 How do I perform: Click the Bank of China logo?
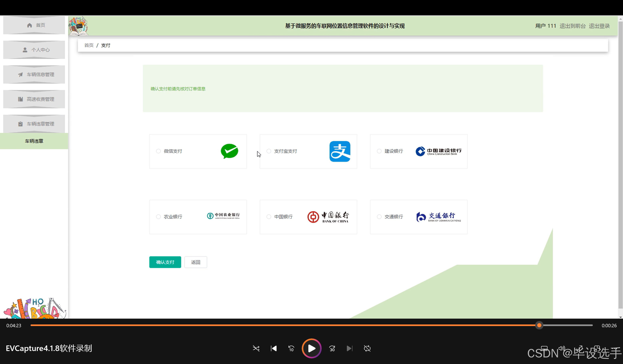pos(328,217)
